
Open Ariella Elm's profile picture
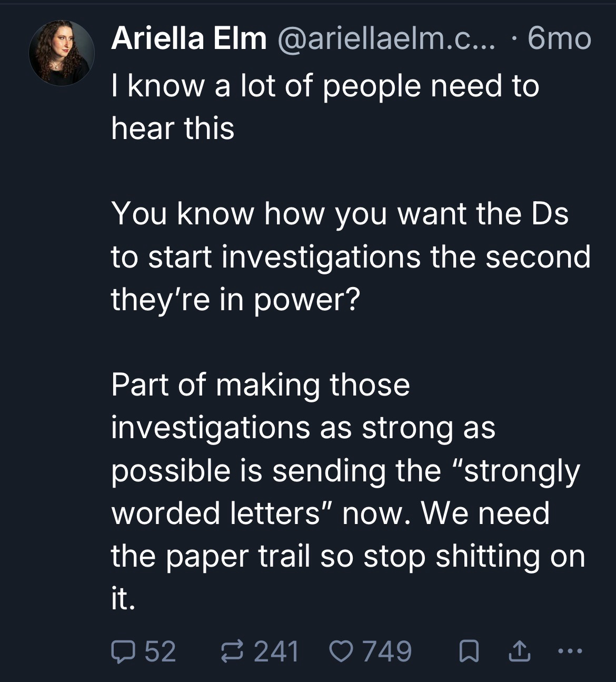pyautogui.click(x=62, y=53)
